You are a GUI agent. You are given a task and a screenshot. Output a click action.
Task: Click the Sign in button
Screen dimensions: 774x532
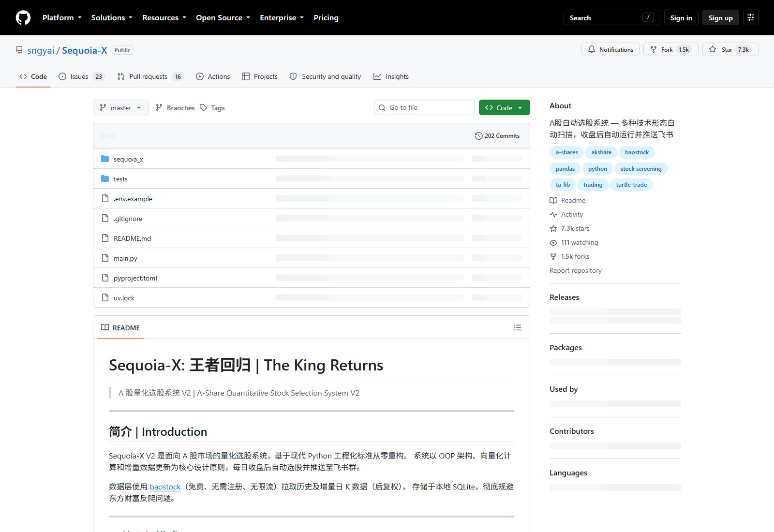pos(681,18)
